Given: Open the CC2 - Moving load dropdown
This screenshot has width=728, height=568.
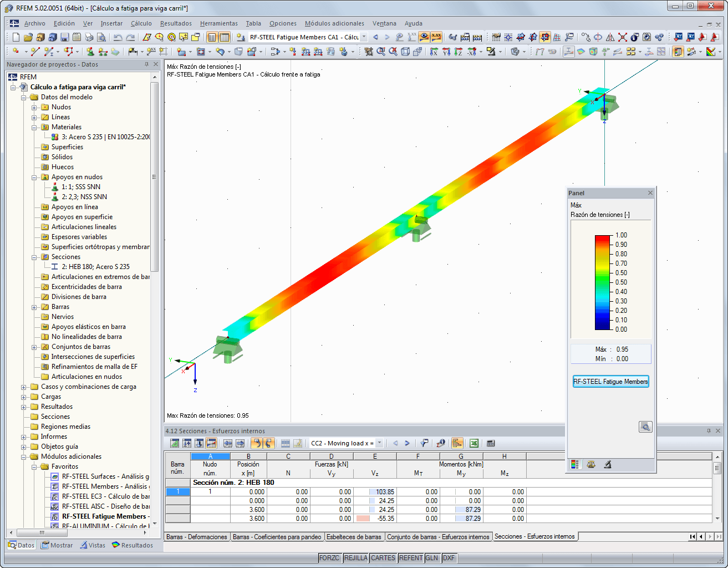Looking at the screenshot, I should 379,443.
